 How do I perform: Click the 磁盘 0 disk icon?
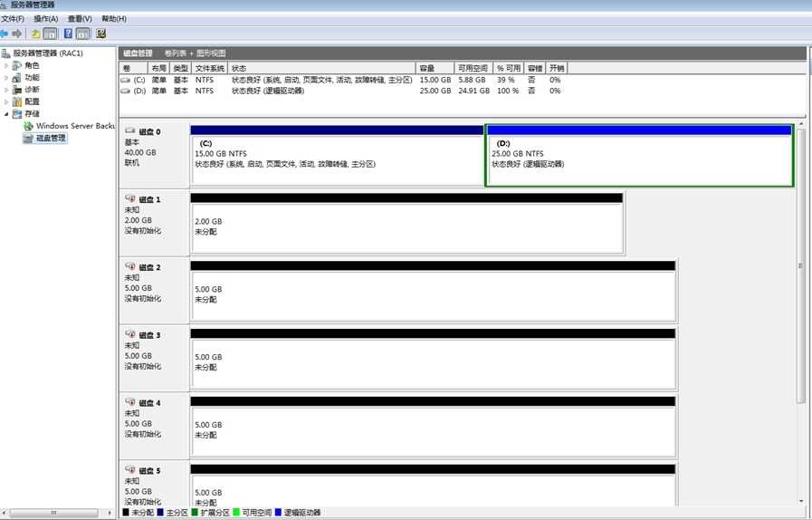130,131
